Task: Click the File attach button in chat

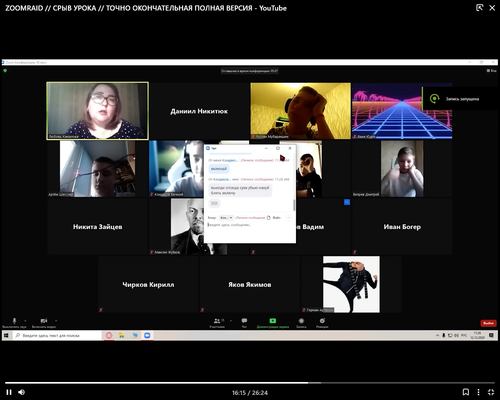Action: pyautogui.click(x=274, y=218)
